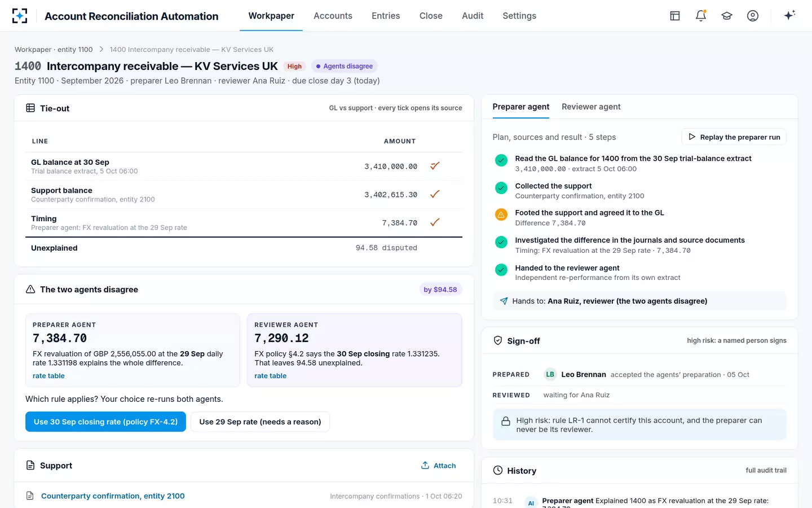Screen dimensions: 812x508
Task: Open the full audit trail
Action: click(766, 470)
